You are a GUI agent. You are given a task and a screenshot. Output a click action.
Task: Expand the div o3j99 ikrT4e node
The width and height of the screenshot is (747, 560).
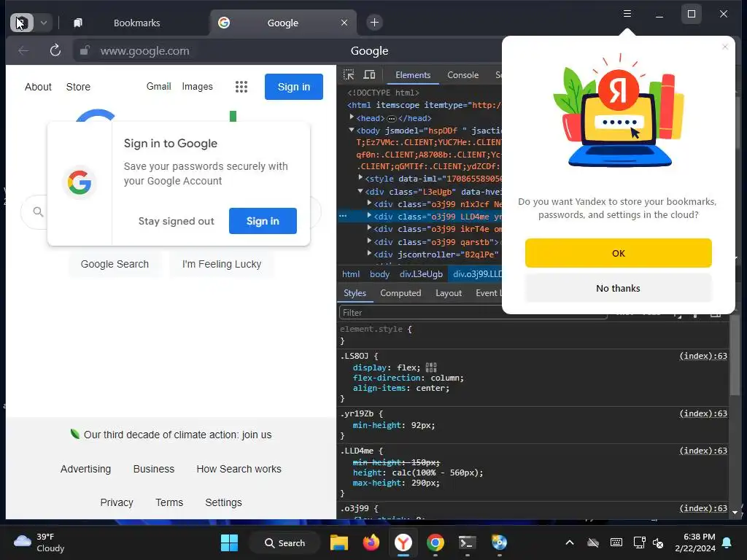click(369, 228)
